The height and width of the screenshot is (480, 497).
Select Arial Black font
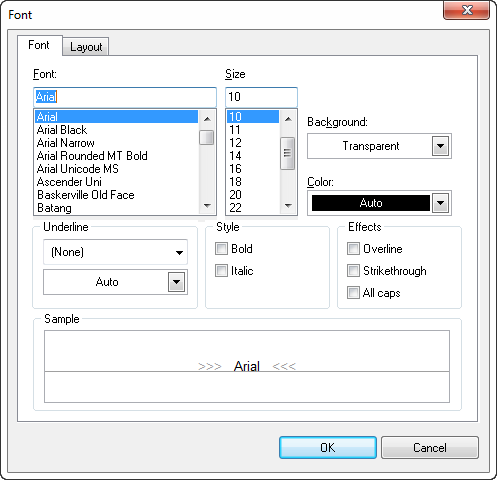(x=116, y=130)
